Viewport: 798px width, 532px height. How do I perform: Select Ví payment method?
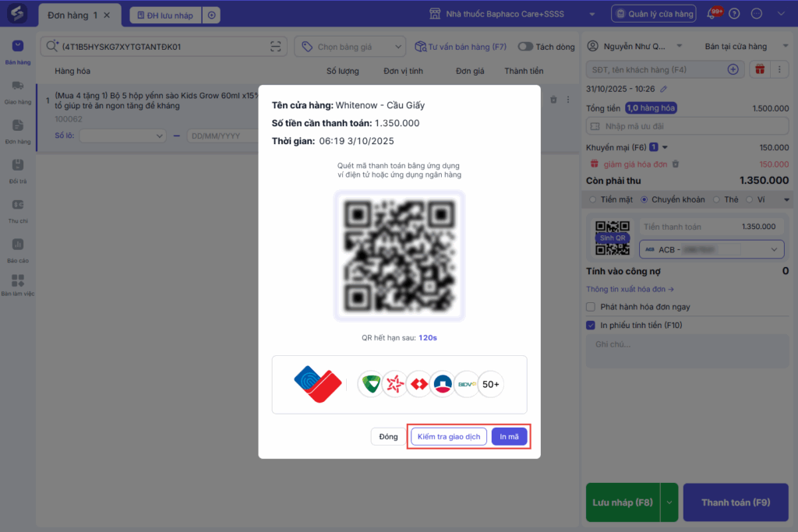749,199
